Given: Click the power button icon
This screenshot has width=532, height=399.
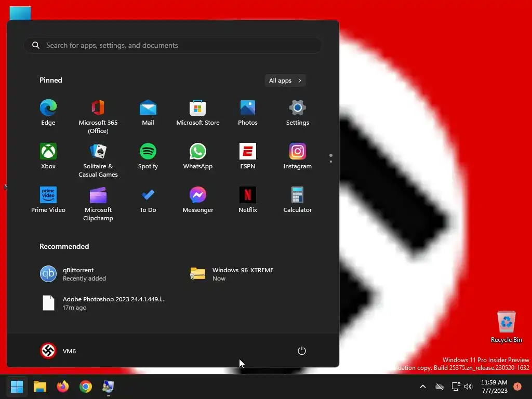Looking at the screenshot, I should 302,351.
